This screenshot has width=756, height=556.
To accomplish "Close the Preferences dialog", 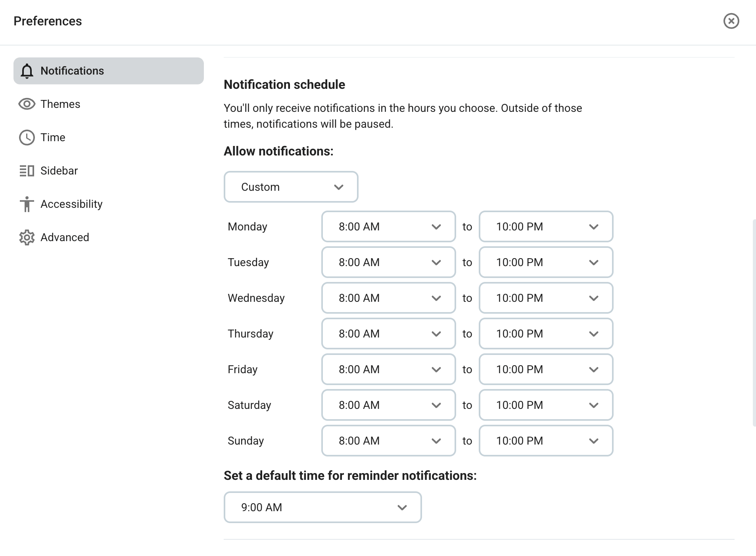I will pyautogui.click(x=731, y=21).
